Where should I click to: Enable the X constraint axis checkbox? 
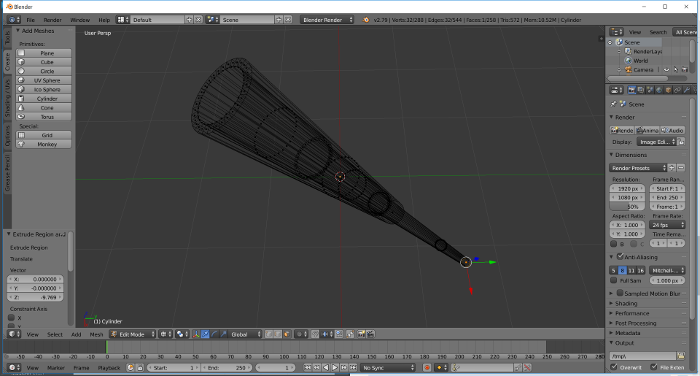(12, 318)
